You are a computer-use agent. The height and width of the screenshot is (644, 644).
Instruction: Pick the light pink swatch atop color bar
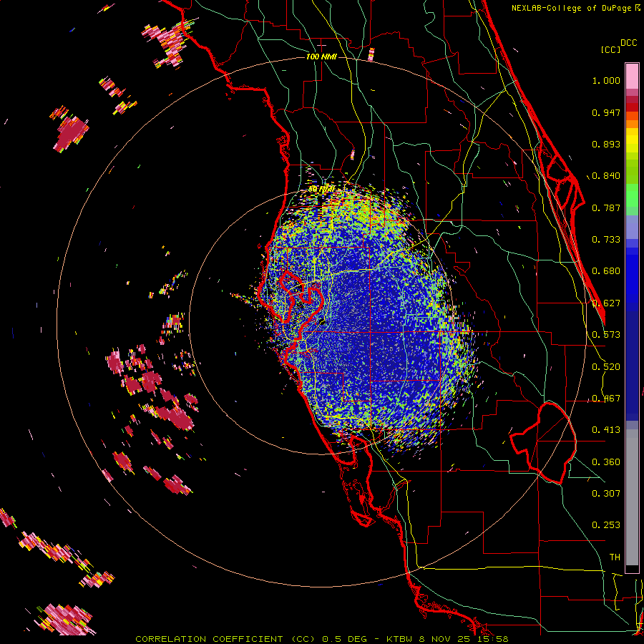pos(632,76)
